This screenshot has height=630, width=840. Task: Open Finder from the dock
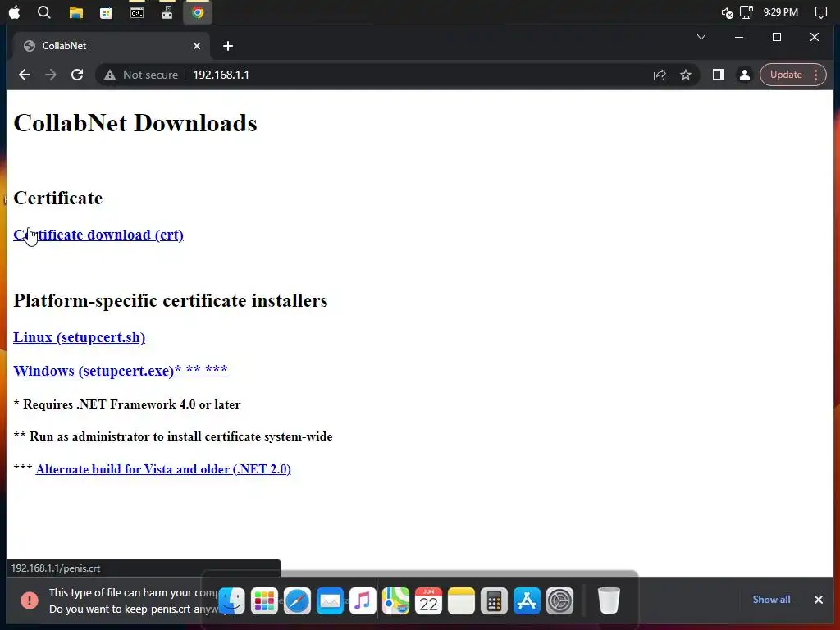pos(232,600)
